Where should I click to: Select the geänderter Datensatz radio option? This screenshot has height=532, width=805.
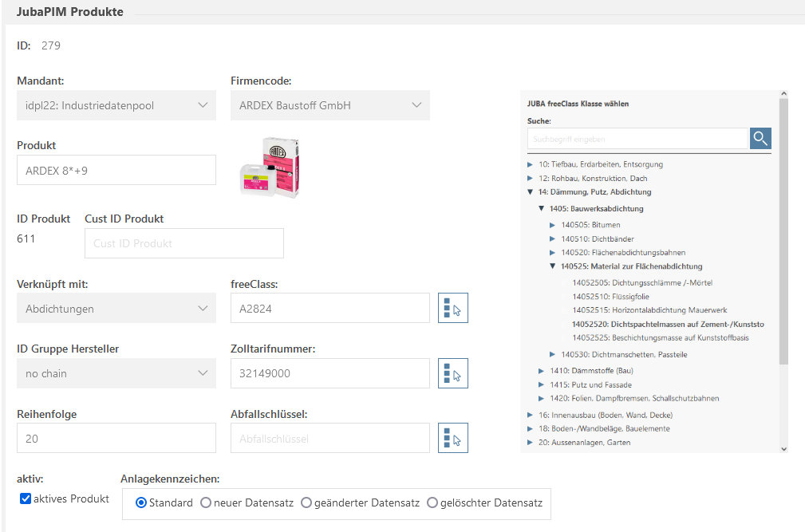[x=306, y=502]
